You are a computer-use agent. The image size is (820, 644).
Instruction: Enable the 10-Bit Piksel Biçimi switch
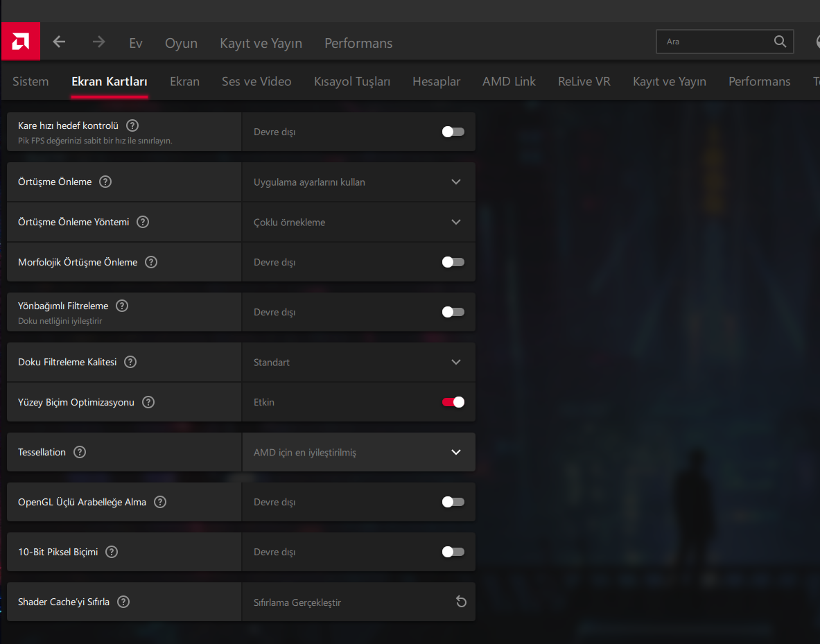[453, 552]
